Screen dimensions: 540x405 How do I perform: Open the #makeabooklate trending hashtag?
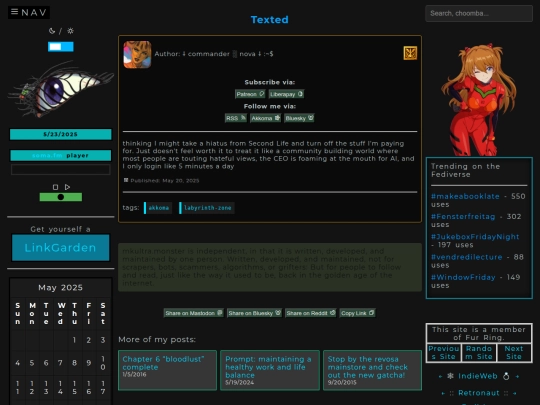coord(465,196)
